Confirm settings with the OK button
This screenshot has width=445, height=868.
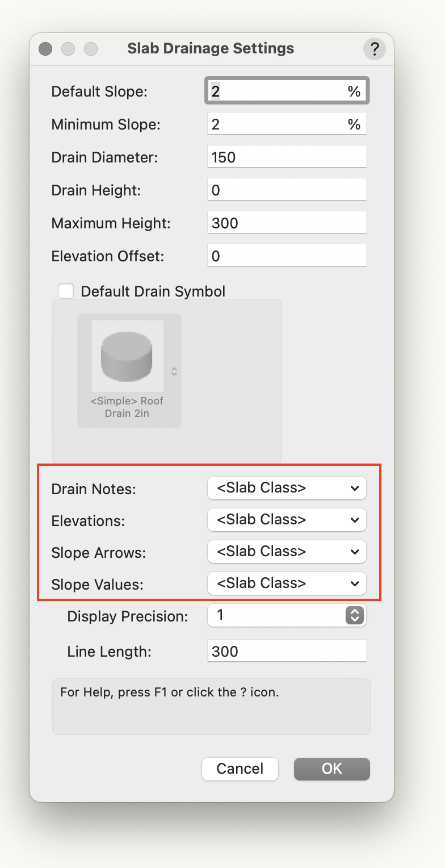click(x=331, y=769)
